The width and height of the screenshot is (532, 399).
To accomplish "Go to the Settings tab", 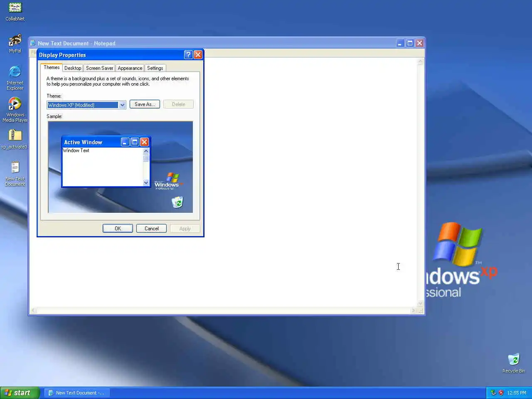I will click(x=155, y=68).
